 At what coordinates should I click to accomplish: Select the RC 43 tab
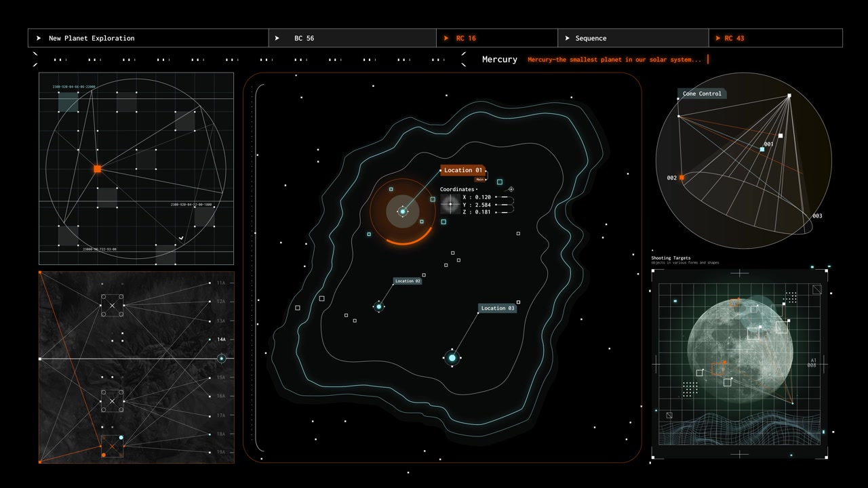pos(776,38)
